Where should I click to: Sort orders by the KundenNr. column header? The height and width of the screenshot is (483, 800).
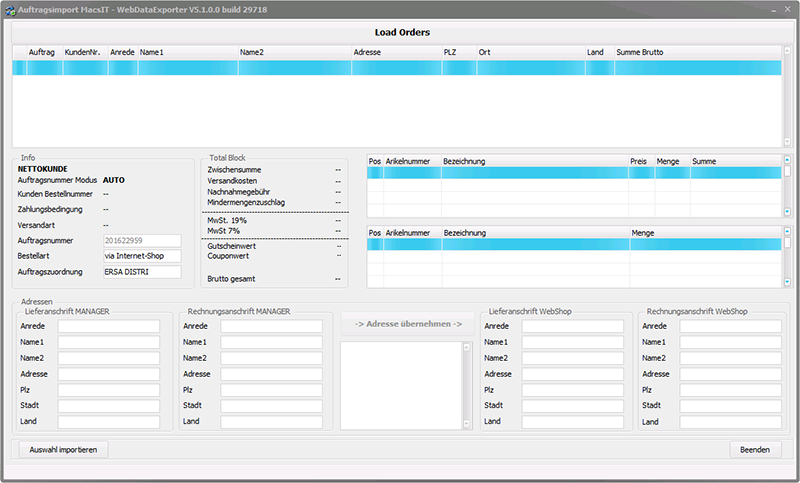(x=84, y=52)
